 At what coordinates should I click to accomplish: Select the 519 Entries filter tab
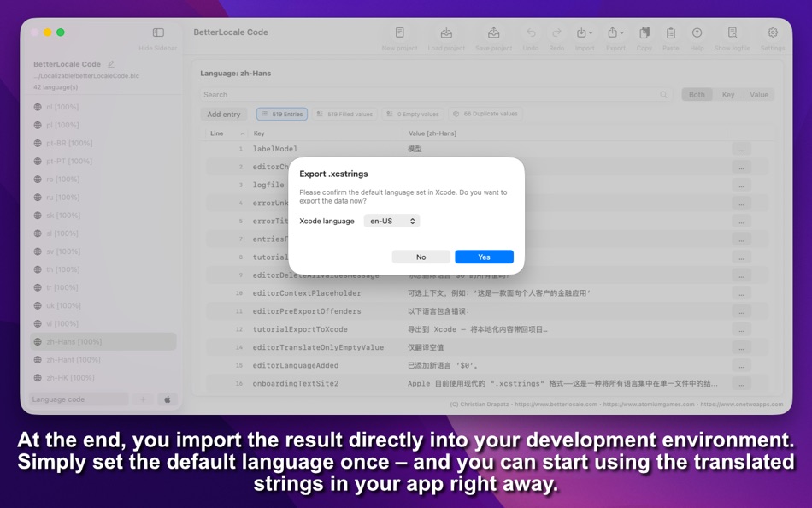[282, 113]
